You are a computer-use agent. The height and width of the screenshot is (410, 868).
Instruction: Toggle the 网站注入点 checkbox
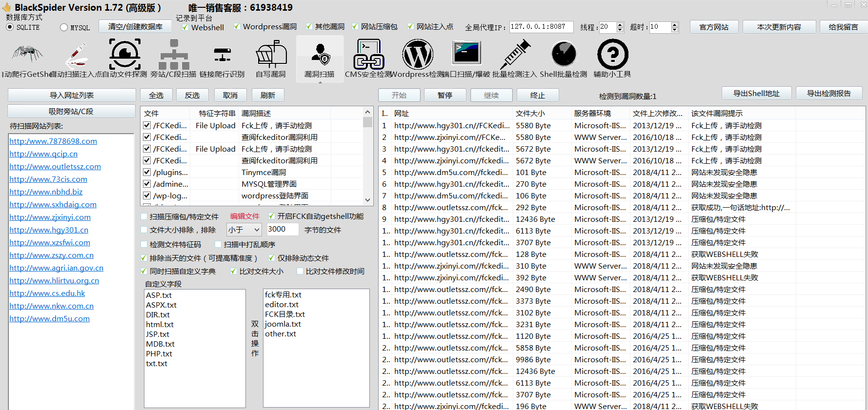click(x=410, y=26)
